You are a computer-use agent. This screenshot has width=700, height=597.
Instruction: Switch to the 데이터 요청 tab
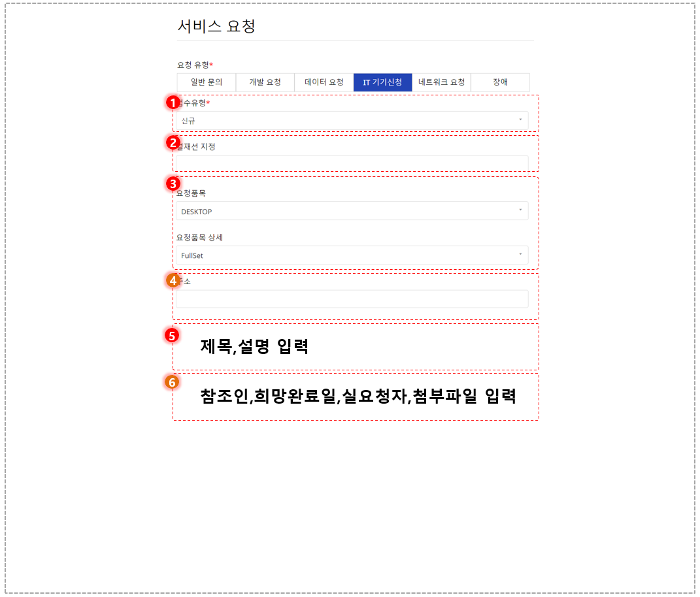point(324,82)
